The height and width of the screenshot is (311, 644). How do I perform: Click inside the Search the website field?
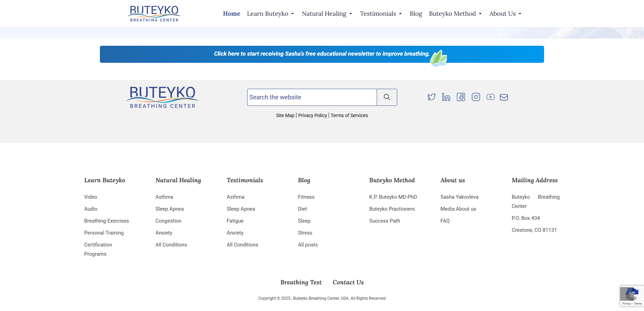312,97
